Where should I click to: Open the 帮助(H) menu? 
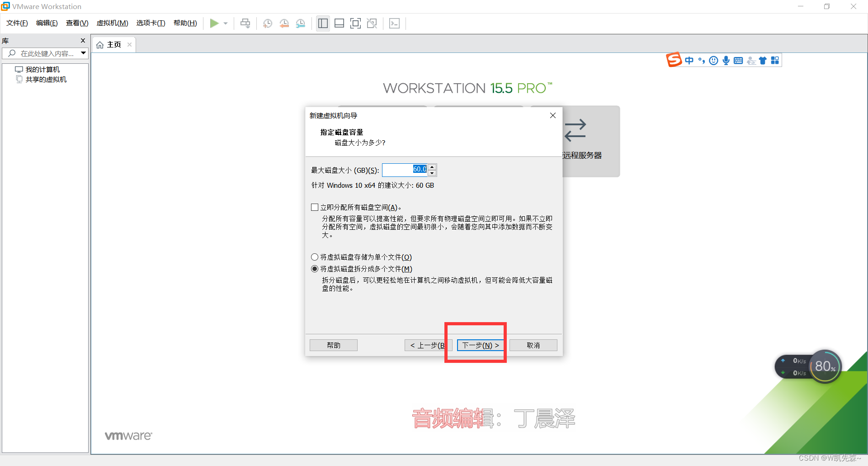tap(185, 23)
